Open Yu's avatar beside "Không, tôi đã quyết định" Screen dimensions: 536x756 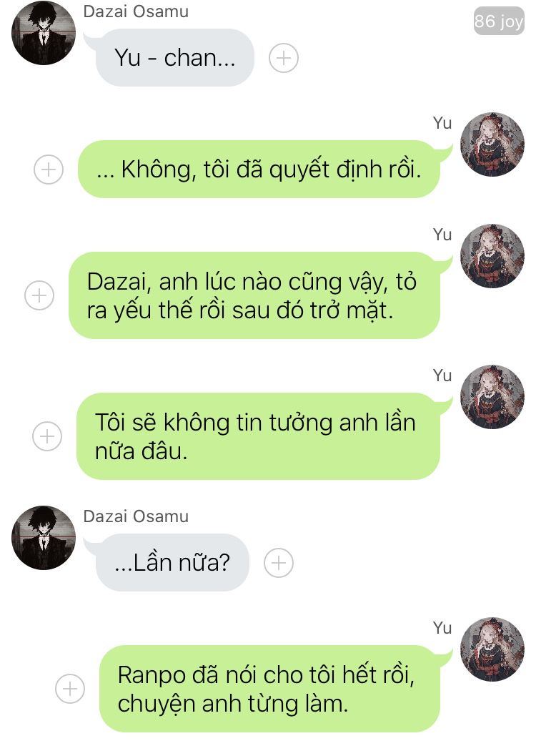(492, 144)
